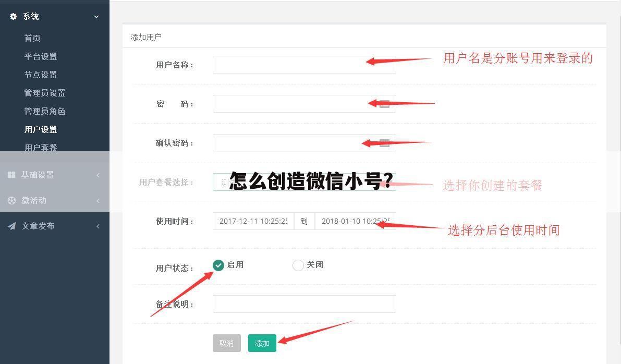Click the 添加用户 panel title
Image resolution: width=621 pixels, height=364 pixels.
[x=146, y=37]
